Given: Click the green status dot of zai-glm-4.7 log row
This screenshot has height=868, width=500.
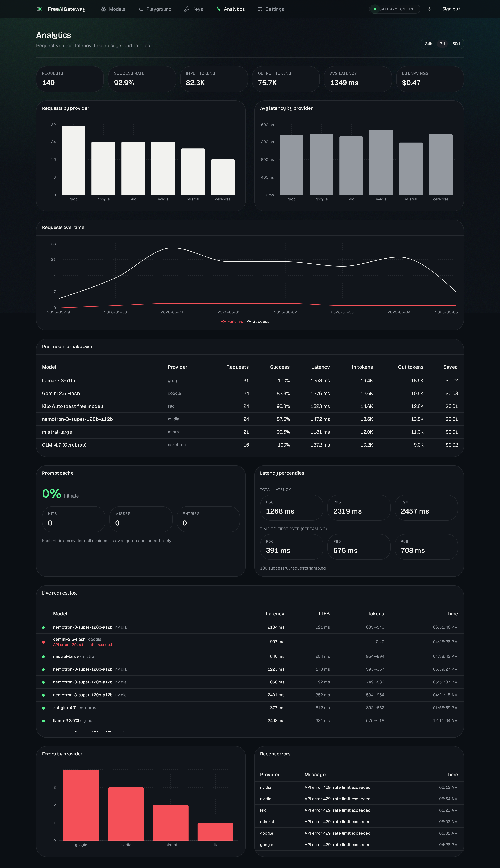Looking at the screenshot, I should [43, 708].
